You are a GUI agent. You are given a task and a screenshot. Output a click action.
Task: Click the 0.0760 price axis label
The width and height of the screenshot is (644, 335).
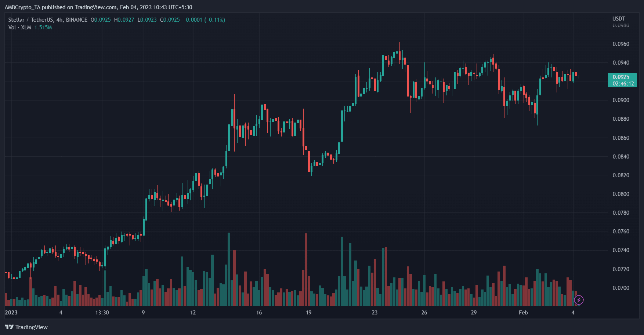coord(621,232)
